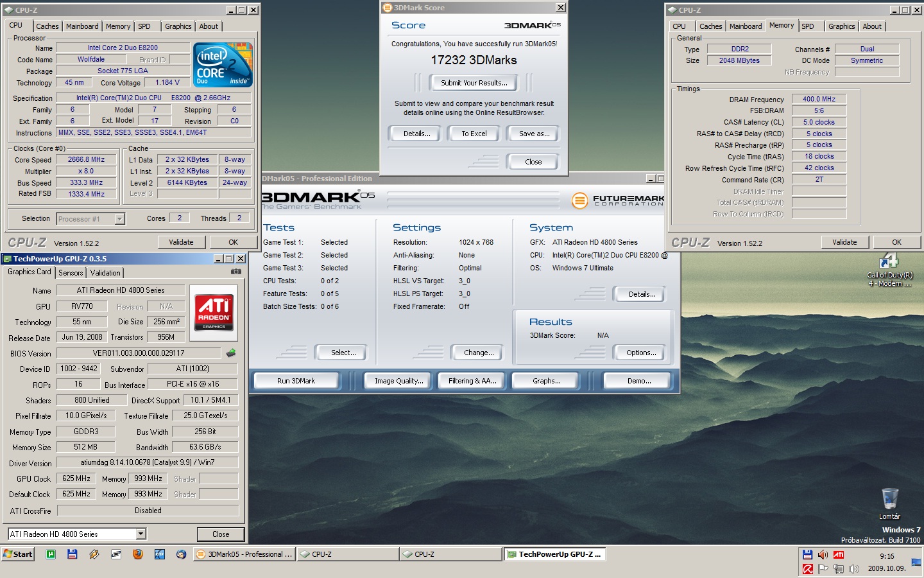Click the ATI tray icon

pos(838,555)
